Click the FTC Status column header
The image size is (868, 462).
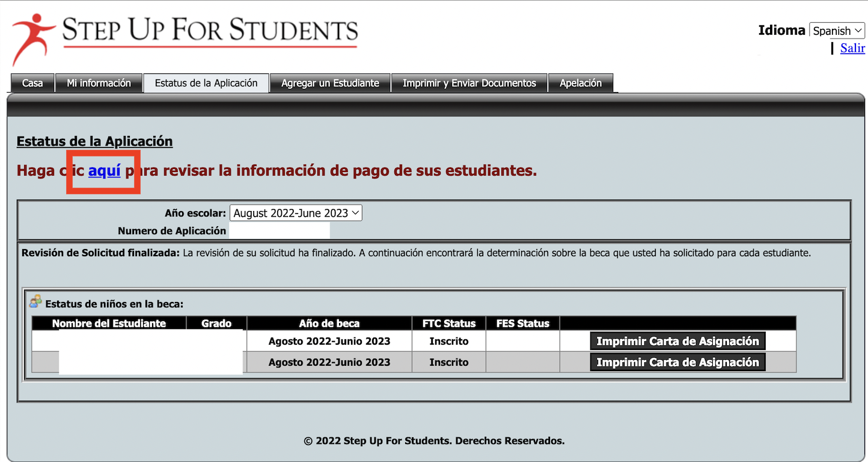[449, 323]
